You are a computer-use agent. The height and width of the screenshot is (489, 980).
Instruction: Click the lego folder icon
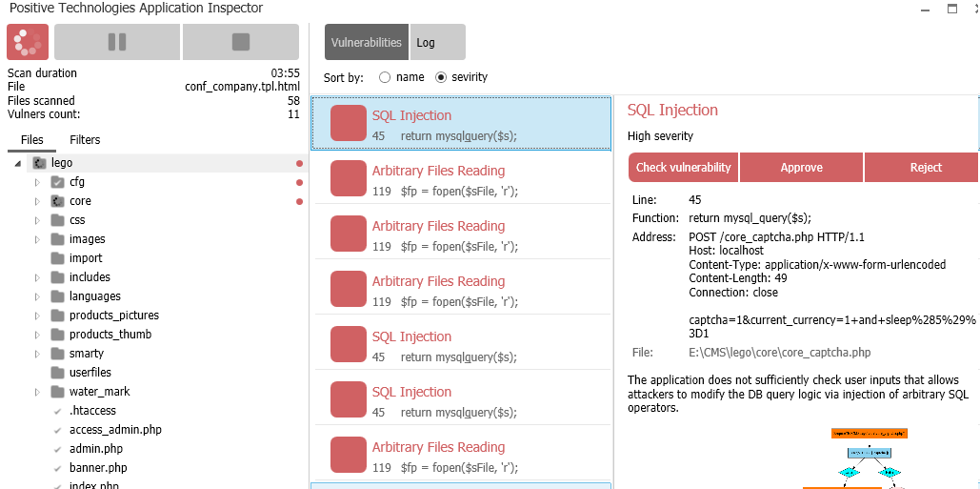click(39, 163)
